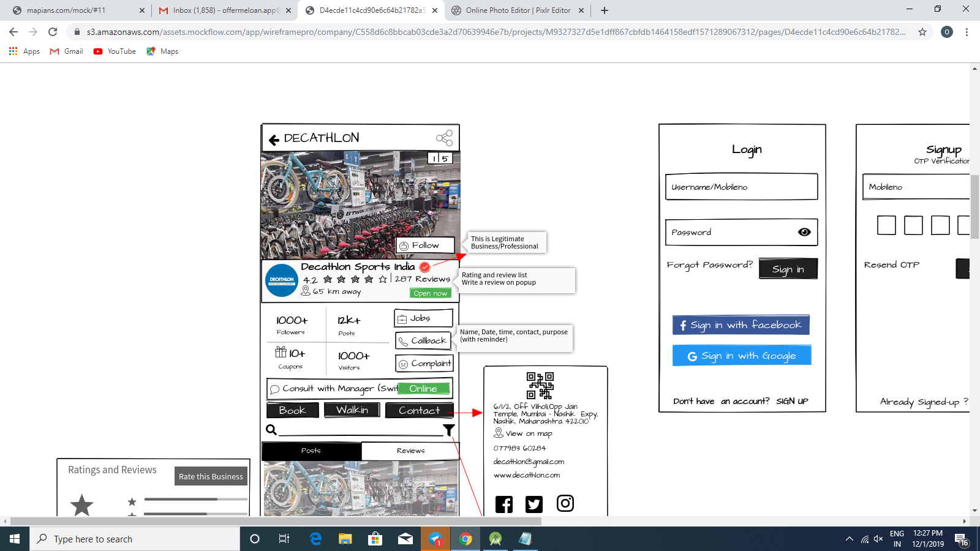Click the Jobs button
The width and height of the screenshot is (980, 551).
point(424,318)
